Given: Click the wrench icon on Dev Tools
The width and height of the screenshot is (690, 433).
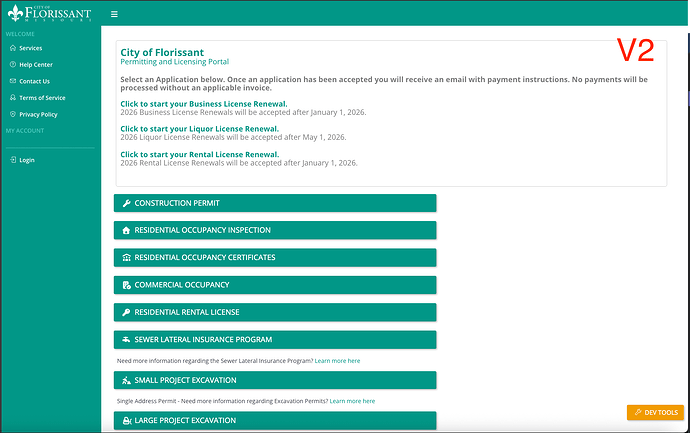Looking at the screenshot, I should click(638, 412).
